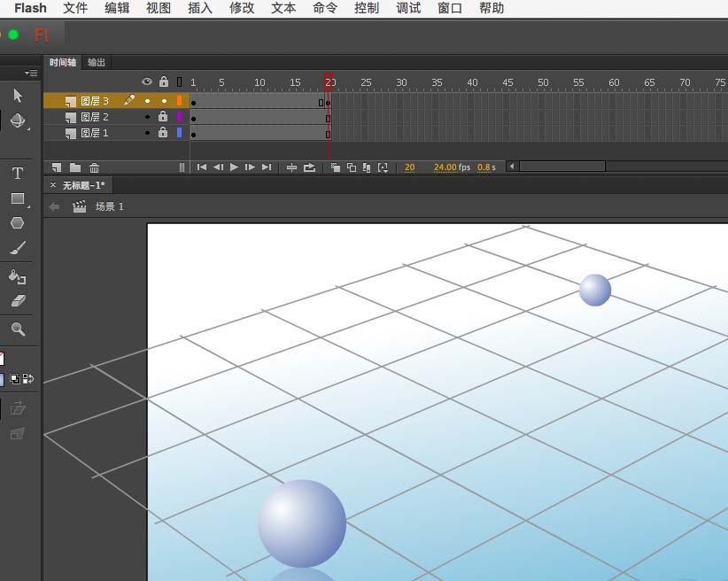Select the 图层 3 layer name
This screenshot has width=728, height=581.
point(95,101)
